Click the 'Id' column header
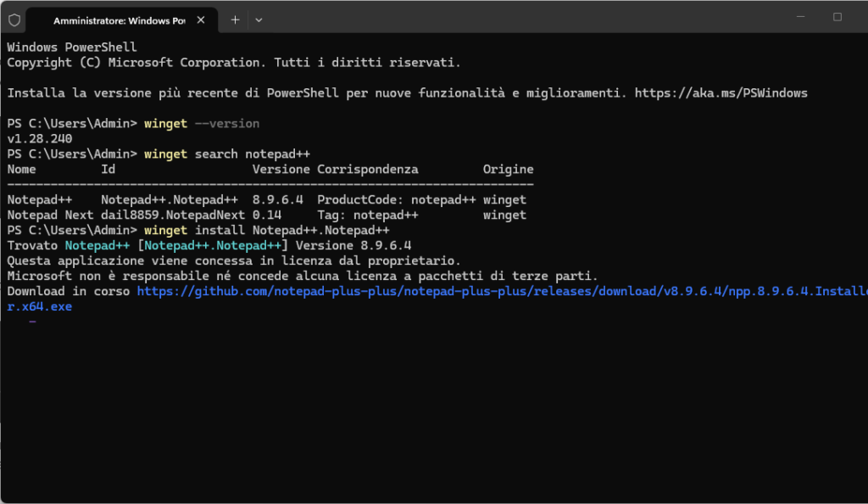 pyautogui.click(x=108, y=170)
